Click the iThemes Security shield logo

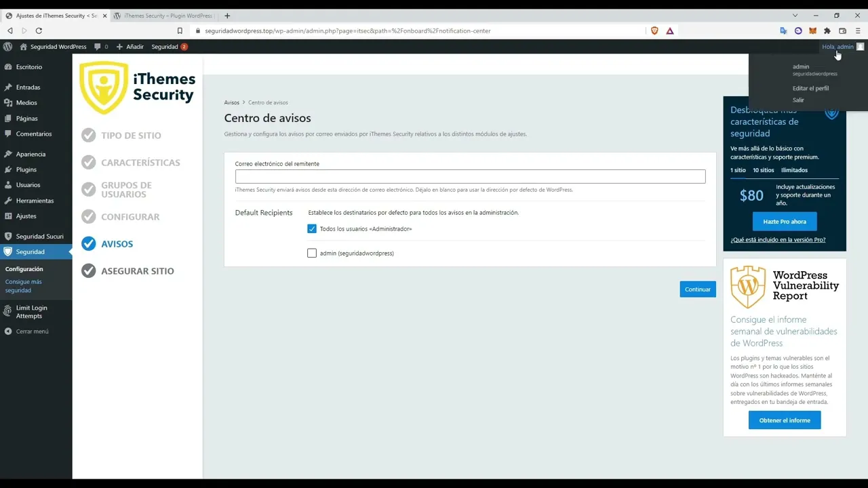point(104,87)
